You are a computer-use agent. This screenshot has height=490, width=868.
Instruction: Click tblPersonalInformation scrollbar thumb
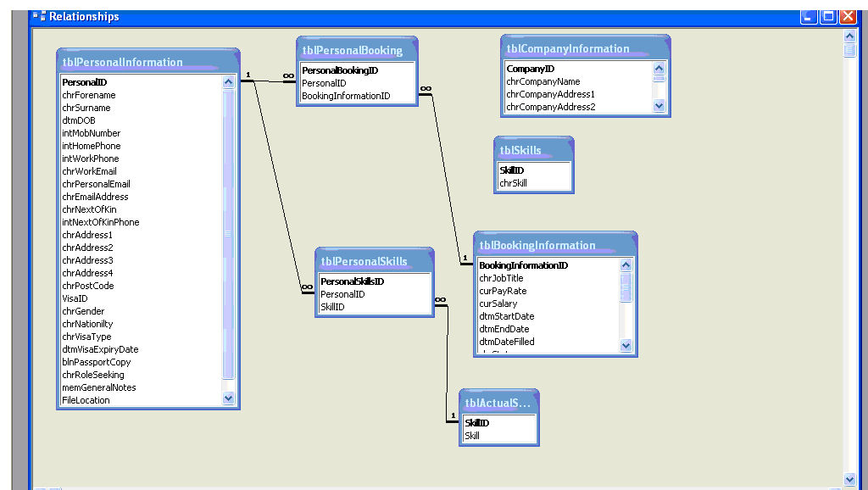(229, 234)
